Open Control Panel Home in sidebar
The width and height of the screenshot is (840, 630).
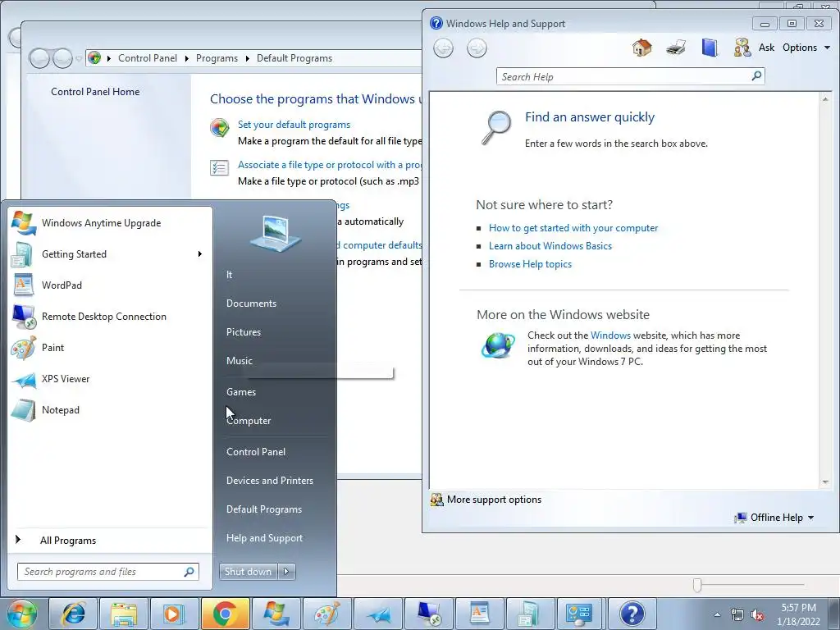tap(95, 92)
